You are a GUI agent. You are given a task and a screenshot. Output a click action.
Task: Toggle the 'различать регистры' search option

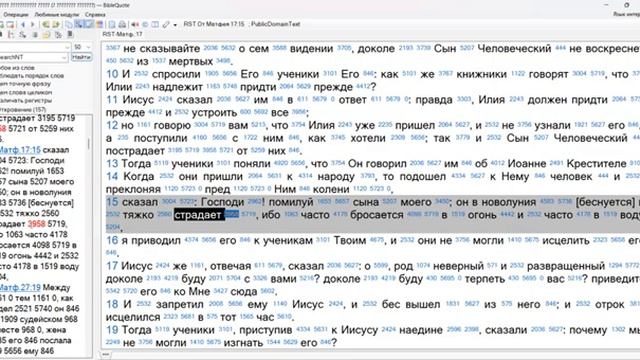(x=26, y=101)
